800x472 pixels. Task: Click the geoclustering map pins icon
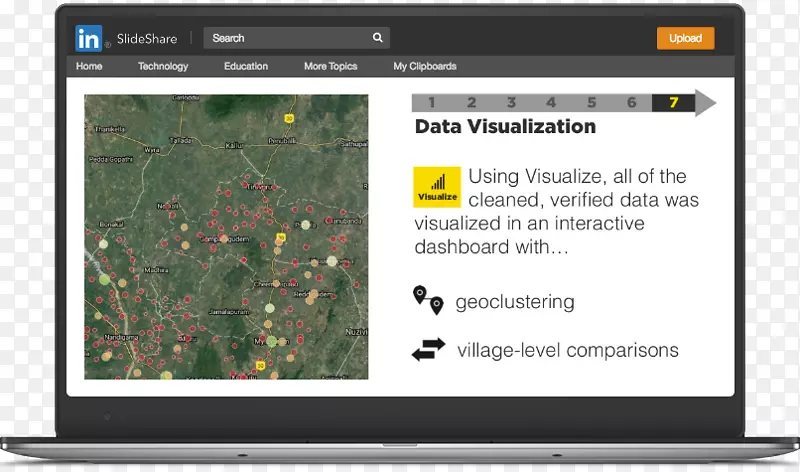[427, 299]
